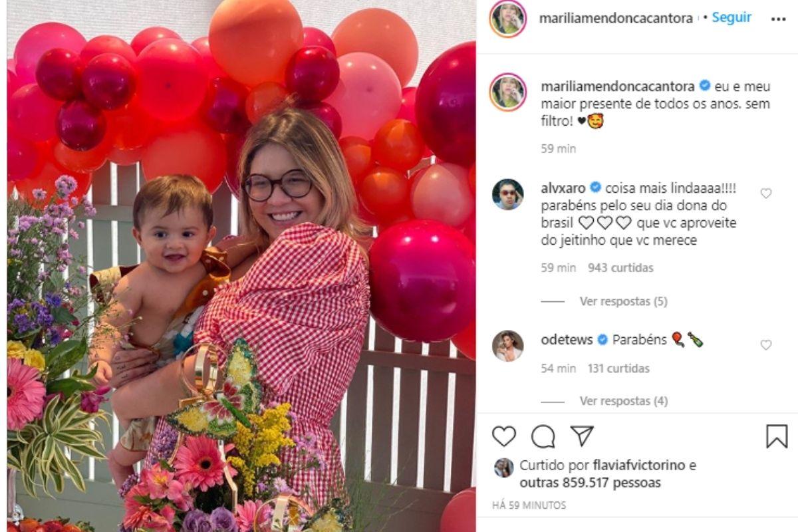Share post using paper plane icon

pos(582,436)
